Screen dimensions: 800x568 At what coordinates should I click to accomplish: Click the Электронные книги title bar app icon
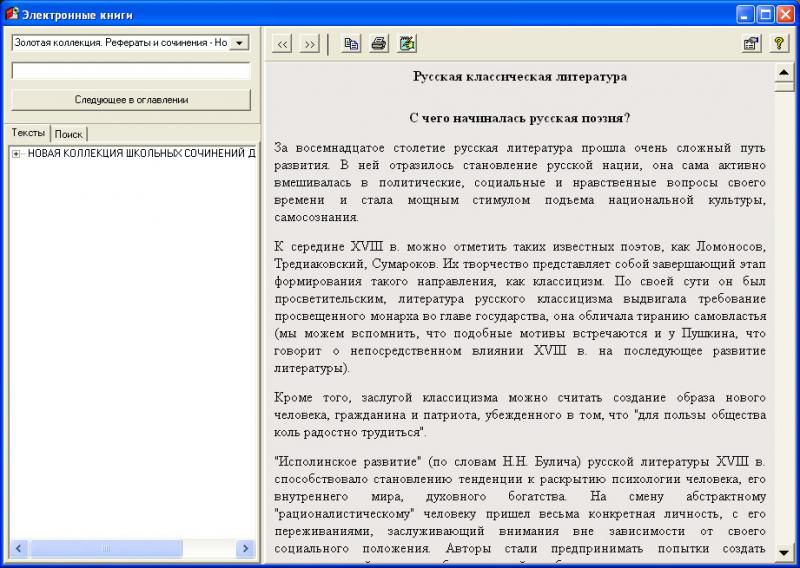12,14
